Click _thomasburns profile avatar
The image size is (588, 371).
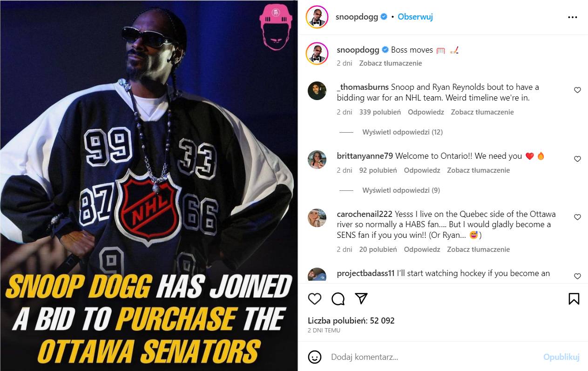pyautogui.click(x=317, y=91)
